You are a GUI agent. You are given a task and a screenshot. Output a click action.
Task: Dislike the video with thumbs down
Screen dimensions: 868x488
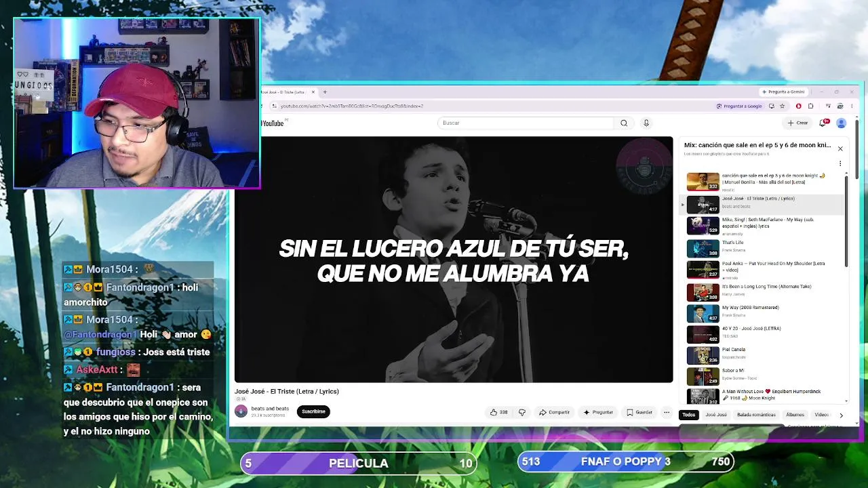pyautogui.click(x=522, y=412)
